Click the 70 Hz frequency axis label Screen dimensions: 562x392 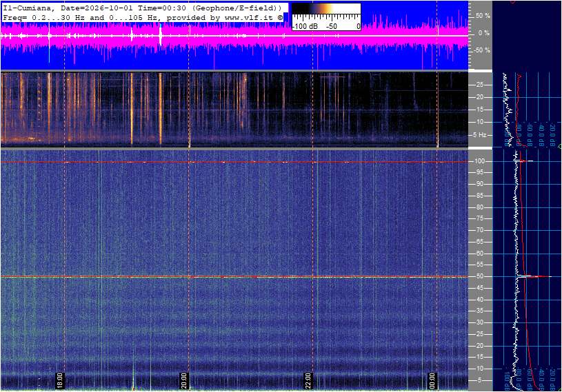coord(479,230)
